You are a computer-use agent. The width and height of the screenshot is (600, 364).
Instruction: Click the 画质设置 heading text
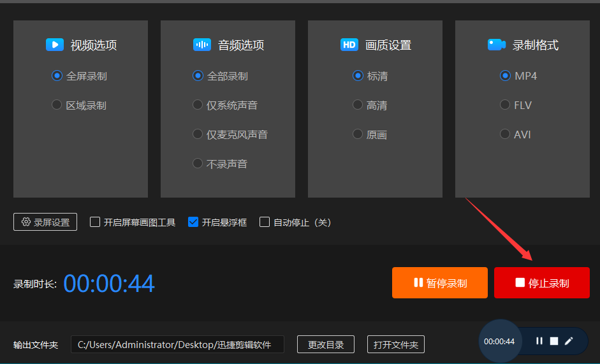tap(388, 45)
